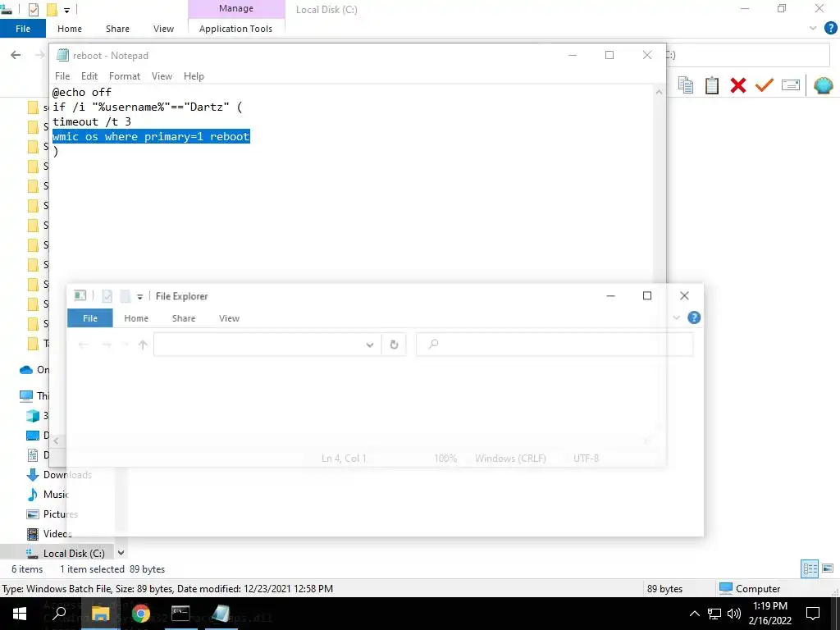Open Classic Explorer settings via shell icon
This screenshot has height=630, width=840.
point(824,85)
